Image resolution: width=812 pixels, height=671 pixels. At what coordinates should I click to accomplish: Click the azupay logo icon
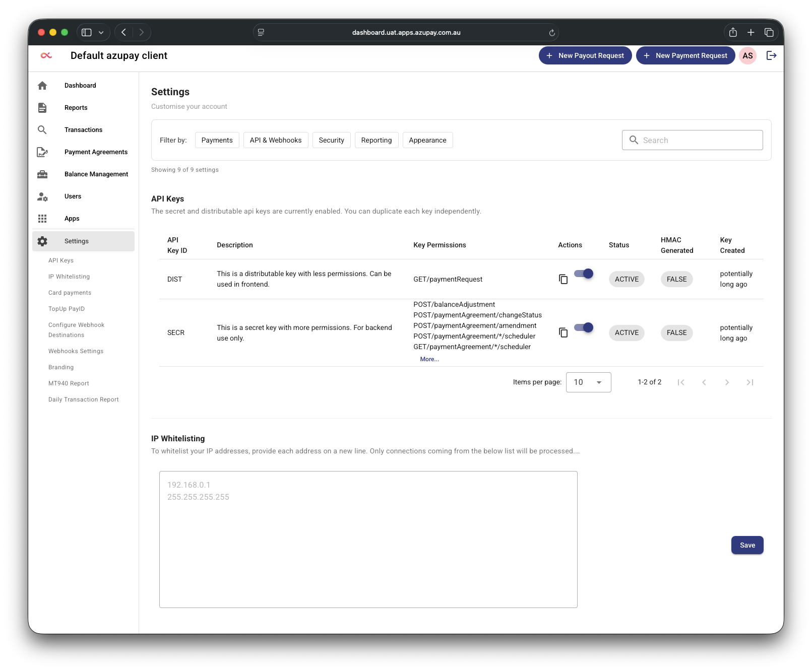click(46, 55)
